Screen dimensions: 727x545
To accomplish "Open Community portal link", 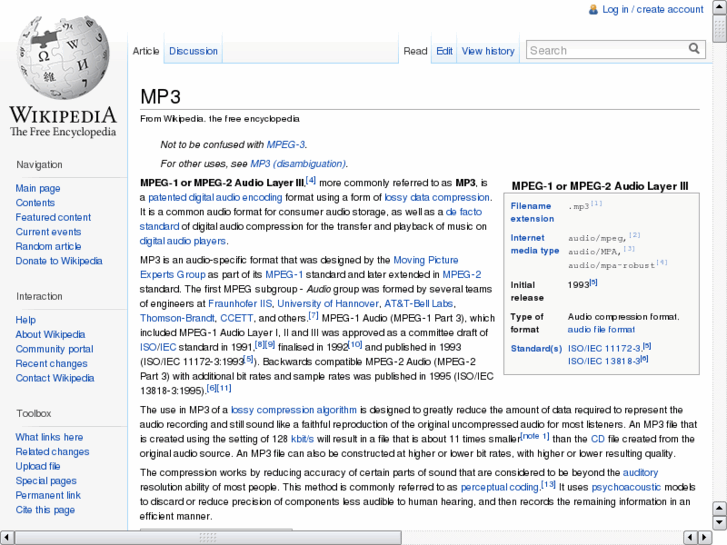I will coord(54,349).
